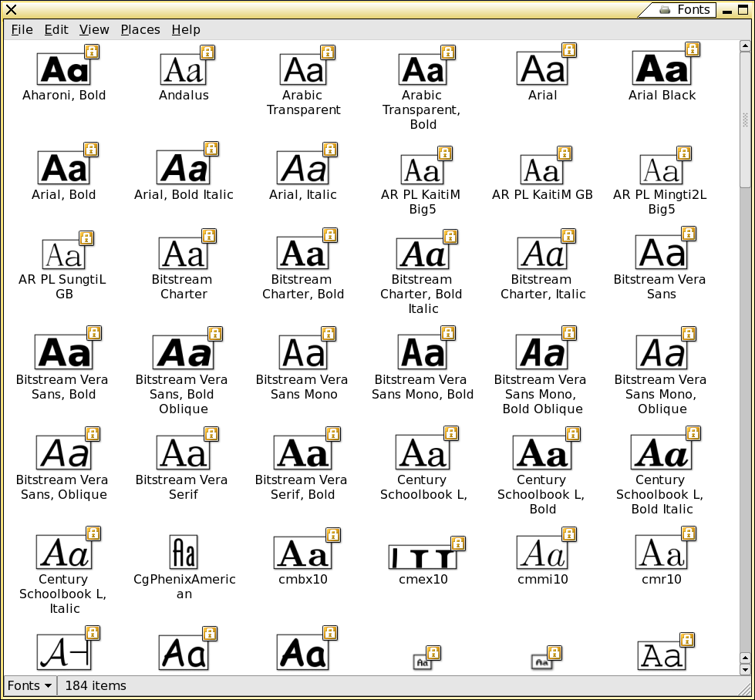Select the Arial, Bold font icon
The image size is (755, 700).
pyautogui.click(x=64, y=167)
